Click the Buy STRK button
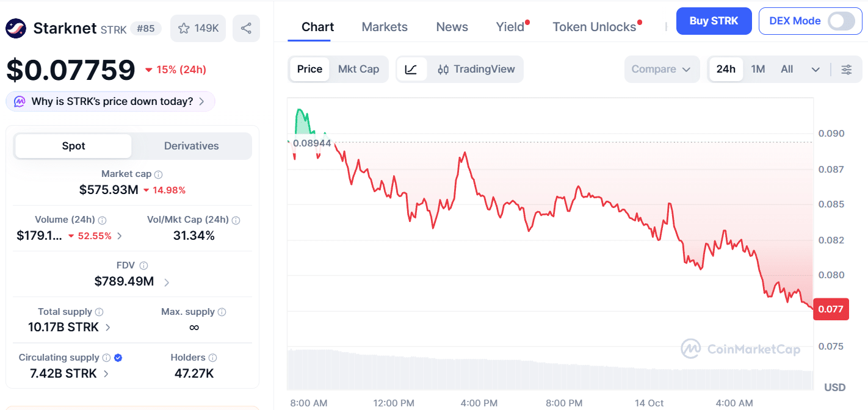 click(714, 21)
